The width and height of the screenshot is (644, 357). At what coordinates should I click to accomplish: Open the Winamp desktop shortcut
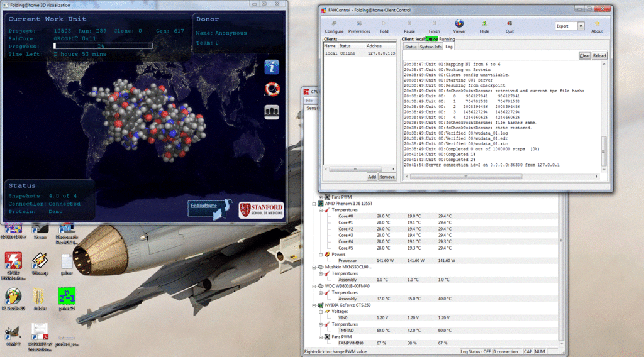click(x=40, y=263)
